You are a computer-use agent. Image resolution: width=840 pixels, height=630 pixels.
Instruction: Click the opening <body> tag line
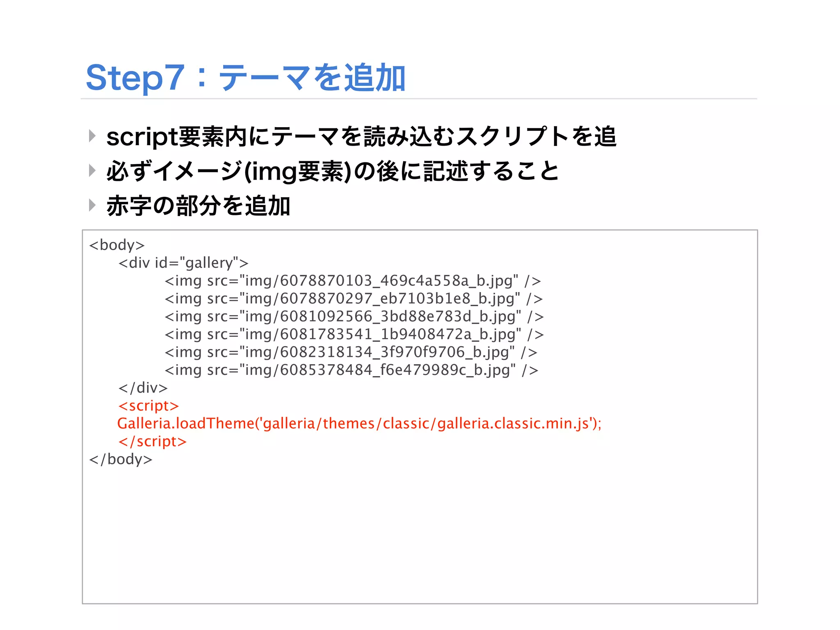(x=117, y=245)
